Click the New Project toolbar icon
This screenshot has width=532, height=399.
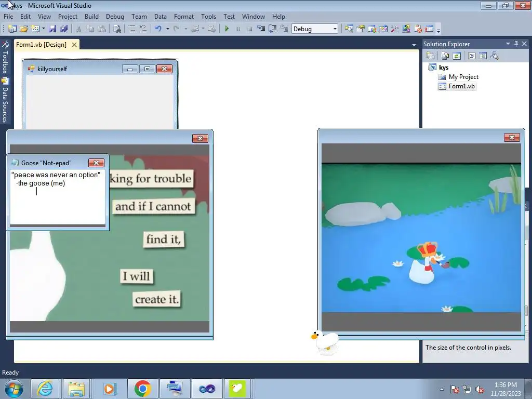tap(12, 29)
